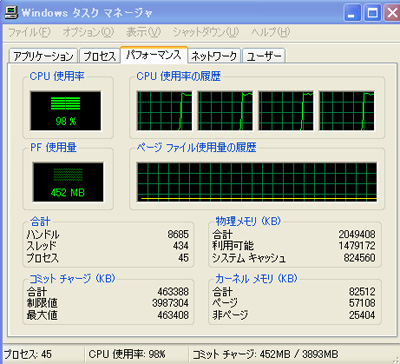
Task: Switch to the ネットワーク tab
Action: [214, 56]
